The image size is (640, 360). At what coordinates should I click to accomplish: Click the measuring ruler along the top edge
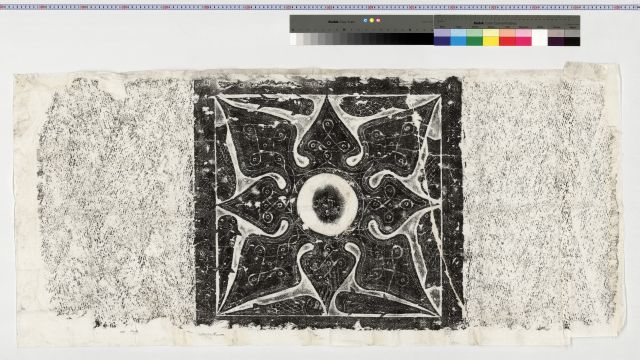pos(320,7)
